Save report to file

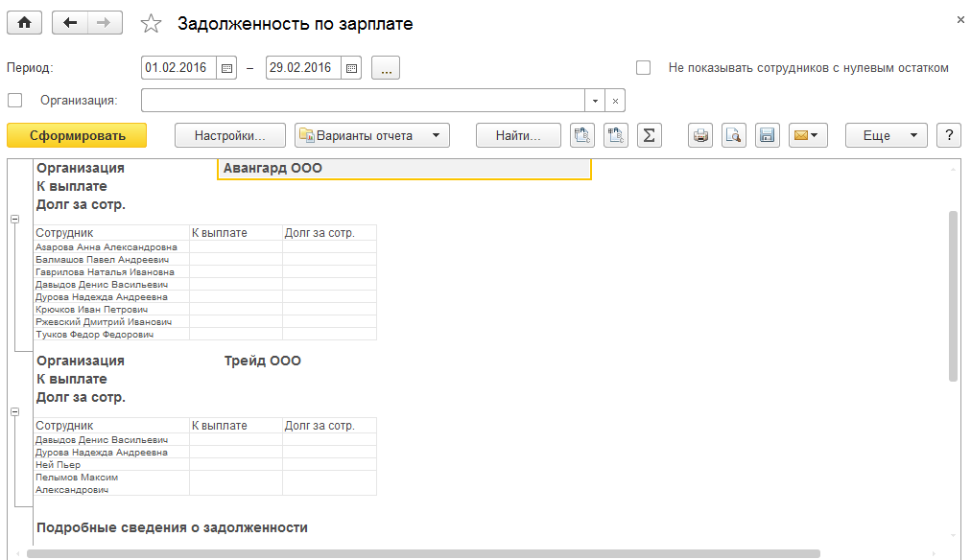(768, 135)
